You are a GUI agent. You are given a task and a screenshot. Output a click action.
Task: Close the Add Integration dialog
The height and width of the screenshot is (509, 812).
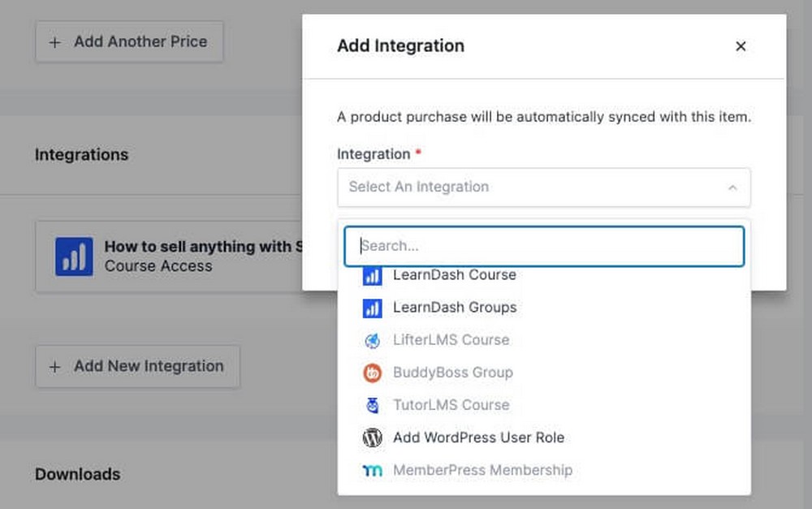[x=741, y=46]
